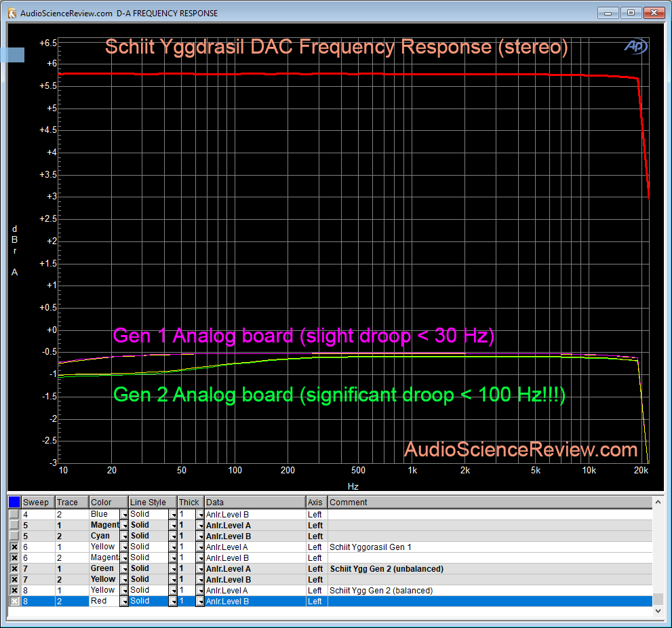Click 'Anlr.Level A' data cell in sweep 5 row
The height and width of the screenshot is (628, 672).
[x=255, y=525]
